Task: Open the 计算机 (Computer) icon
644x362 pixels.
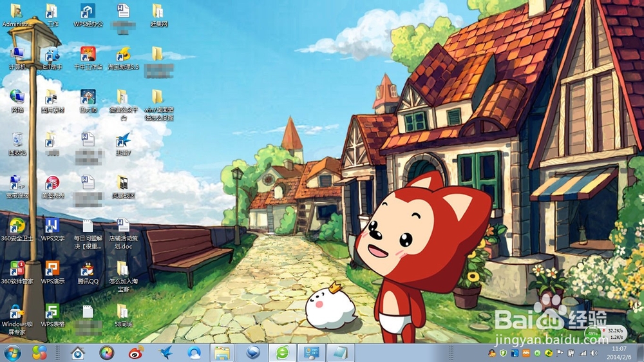Action: point(17,58)
